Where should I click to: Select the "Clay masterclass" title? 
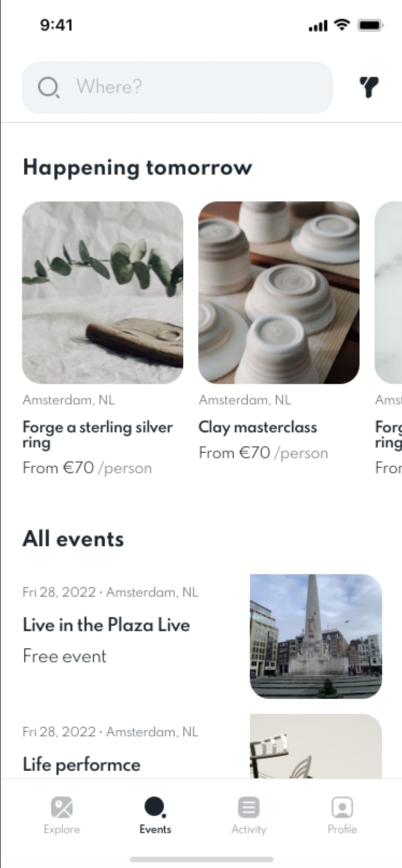[x=257, y=428]
